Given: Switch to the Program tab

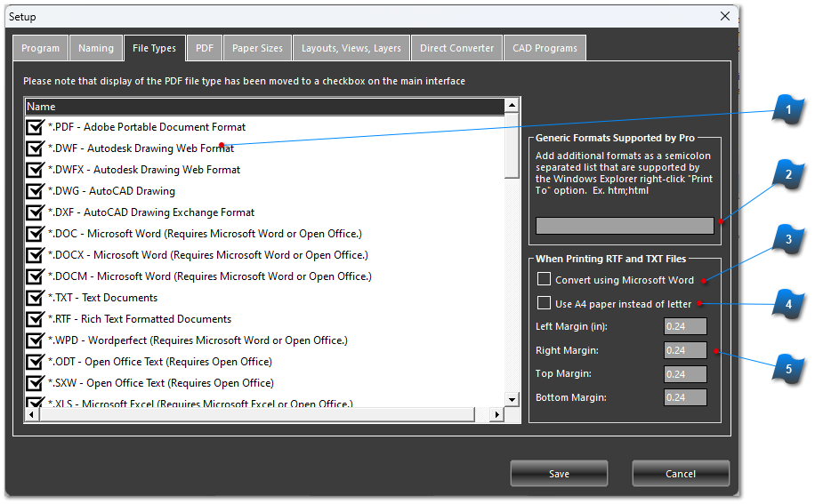Looking at the screenshot, I should pyautogui.click(x=41, y=48).
